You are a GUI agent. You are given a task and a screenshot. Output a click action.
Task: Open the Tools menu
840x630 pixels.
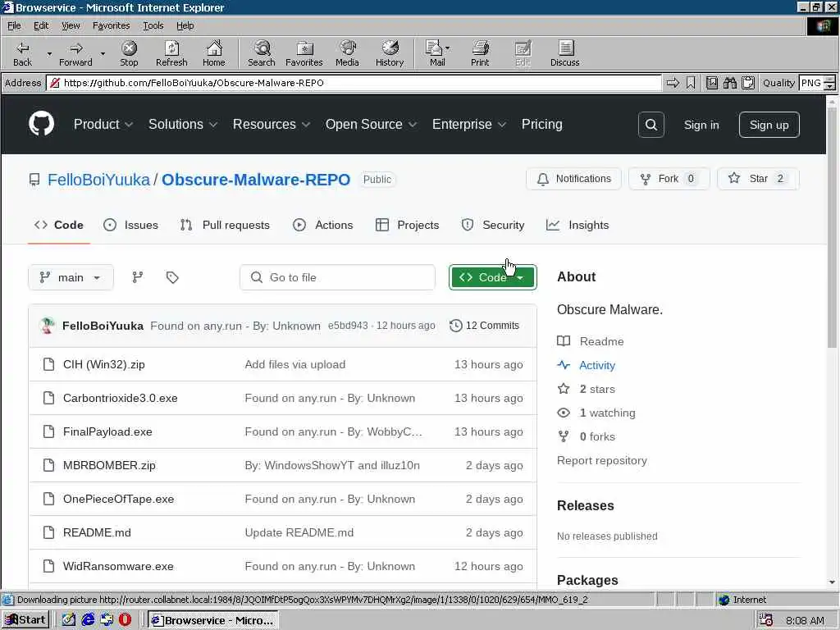153,25
